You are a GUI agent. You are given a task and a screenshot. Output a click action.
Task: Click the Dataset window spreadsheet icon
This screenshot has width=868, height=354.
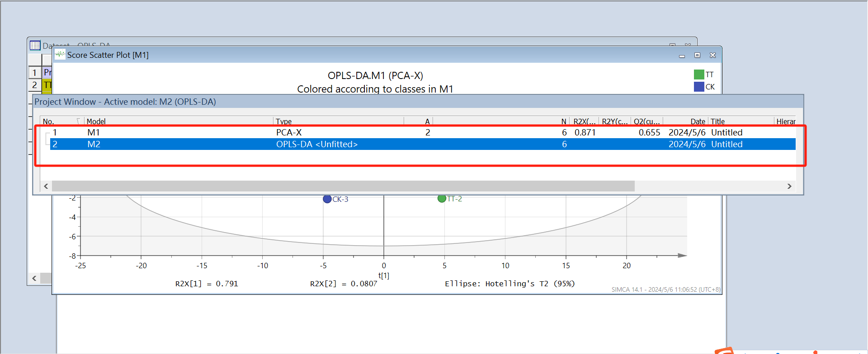[35, 45]
